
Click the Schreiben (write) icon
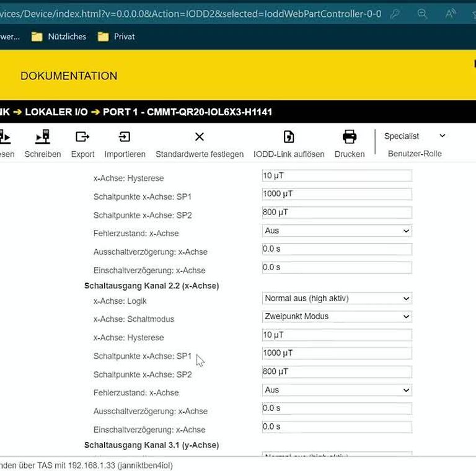tap(42, 137)
